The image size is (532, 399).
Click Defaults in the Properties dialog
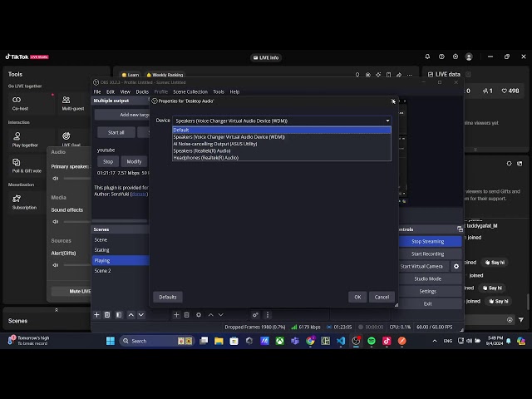click(x=168, y=297)
